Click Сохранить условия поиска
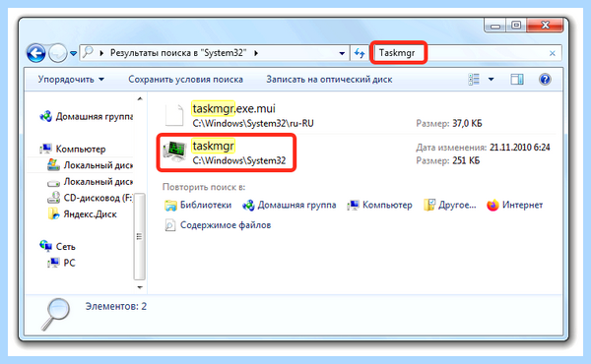The height and width of the screenshot is (364, 591). (185, 80)
